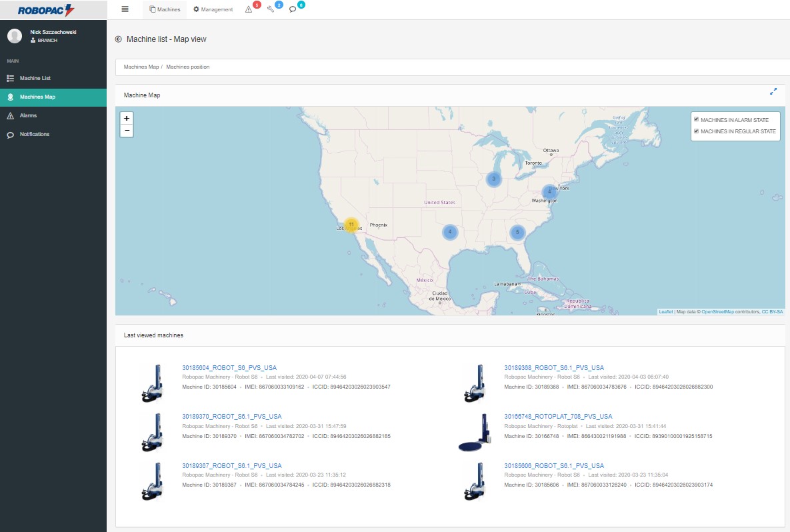Click the cluster with 4 machines in Gulf region
Image resolution: width=790 pixels, height=532 pixels.
pos(450,232)
